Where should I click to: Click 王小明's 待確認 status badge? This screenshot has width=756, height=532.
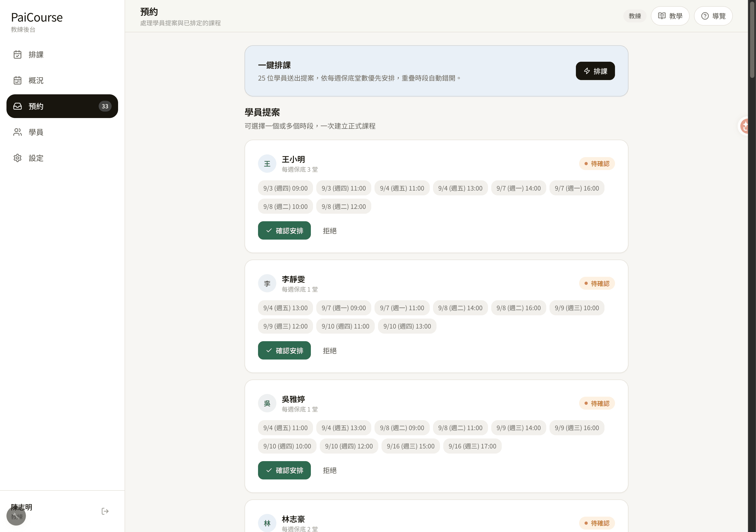click(x=597, y=164)
